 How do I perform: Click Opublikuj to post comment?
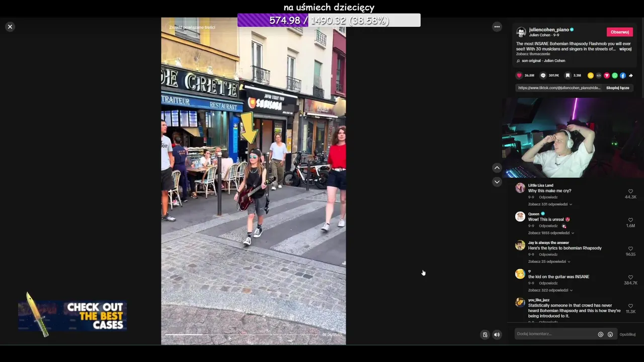627,334
